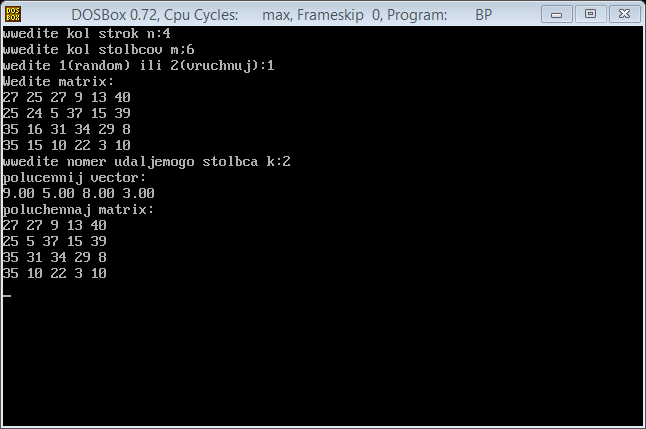This screenshot has width=646, height=429.
Task: Click the value 40 in first matrix row
Action: coord(122,97)
